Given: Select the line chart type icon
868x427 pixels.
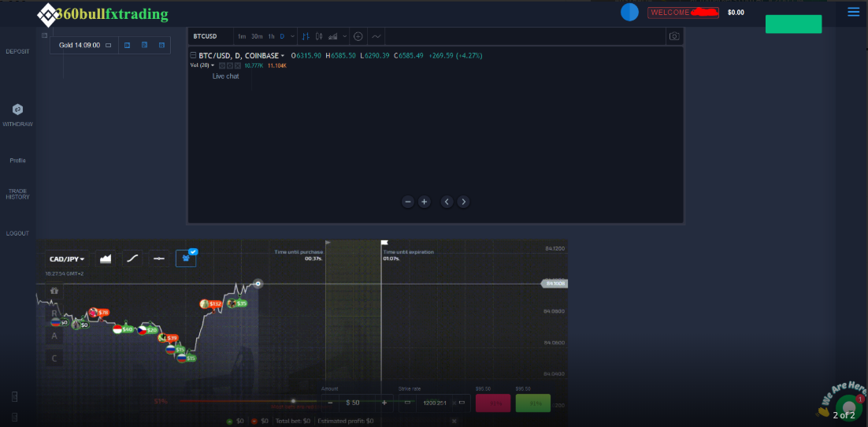Looking at the screenshot, I should 132,258.
